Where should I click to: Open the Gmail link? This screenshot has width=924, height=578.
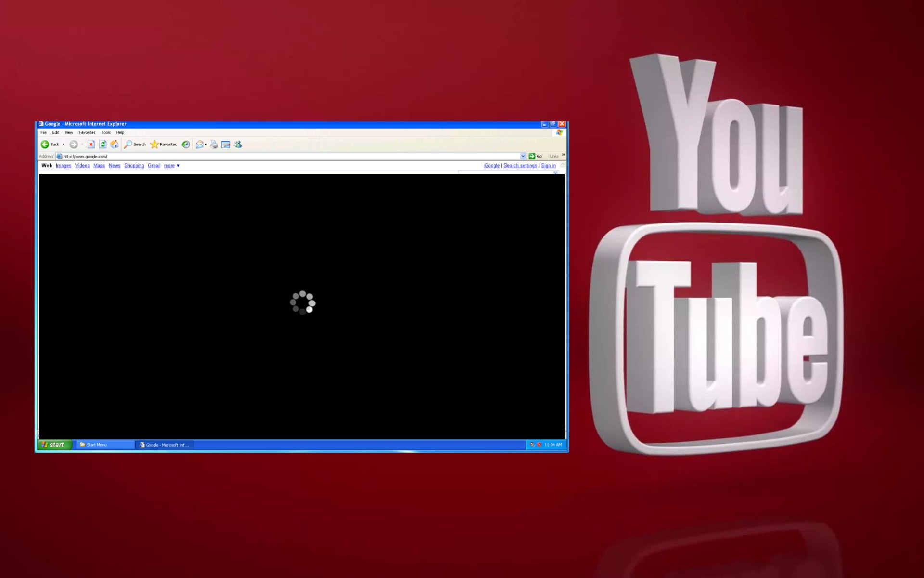154,165
